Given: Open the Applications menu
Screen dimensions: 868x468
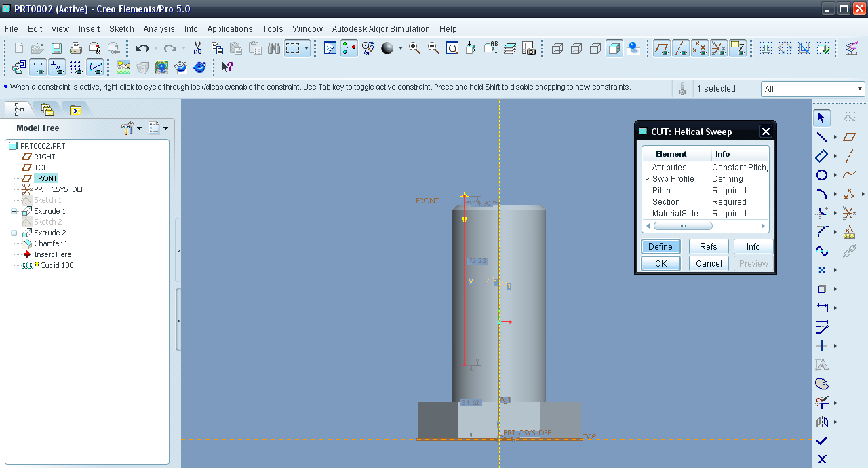Looking at the screenshot, I should pyautogui.click(x=230, y=29).
